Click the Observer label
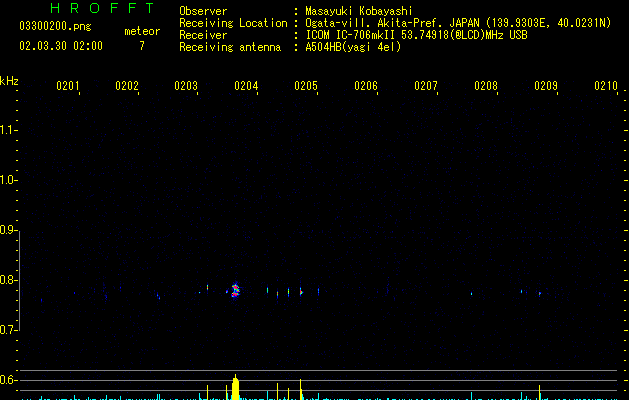Viewport: 629px width, 400px height. [x=203, y=11]
